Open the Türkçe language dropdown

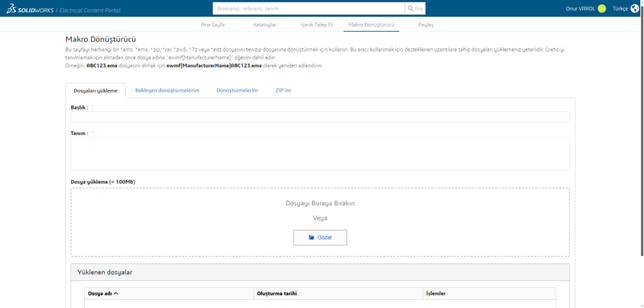click(x=620, y=9)
